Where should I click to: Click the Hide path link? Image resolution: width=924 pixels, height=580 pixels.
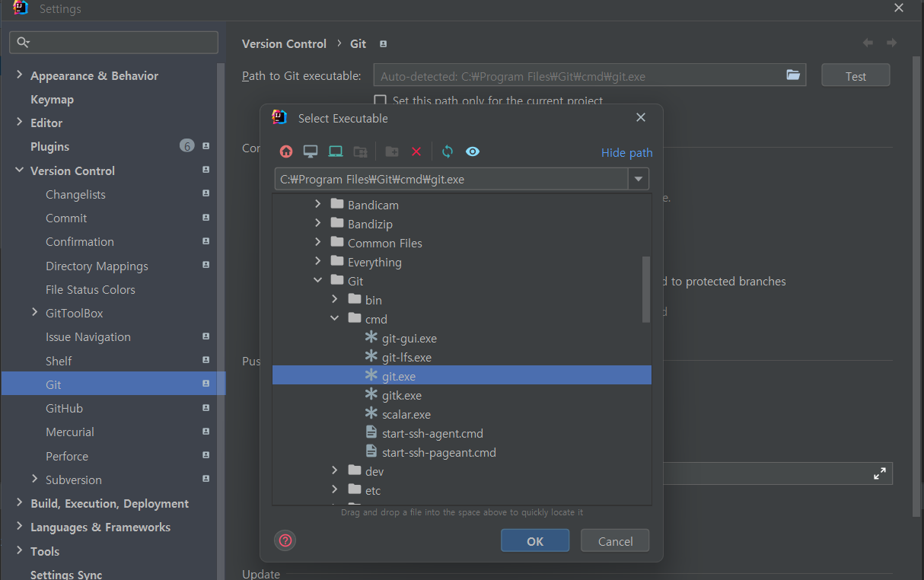pyautogui.click(x=627, y=152)
